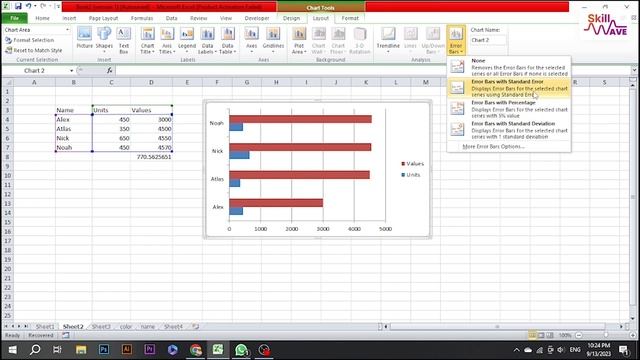640x360 pixels.
Task: Switch to the Review tab
Action: (198, 18)
